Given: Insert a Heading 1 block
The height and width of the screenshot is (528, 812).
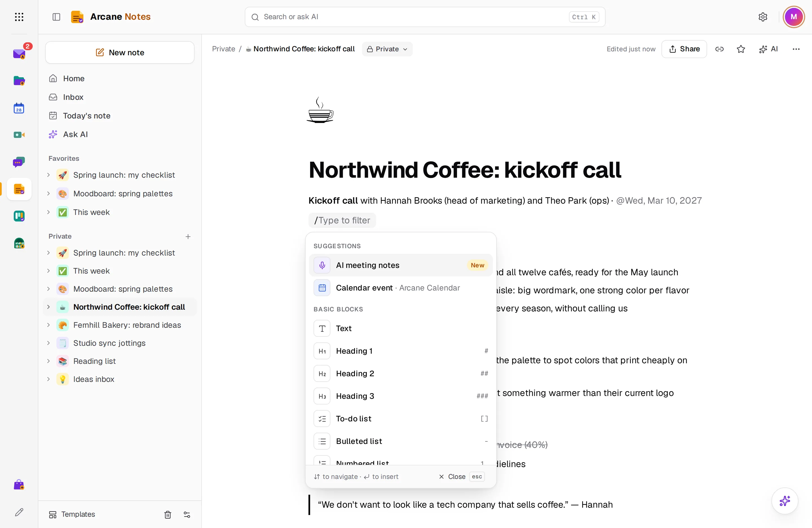Looking at the screenshot, I should pyautogui.click(x=401, y=351).
